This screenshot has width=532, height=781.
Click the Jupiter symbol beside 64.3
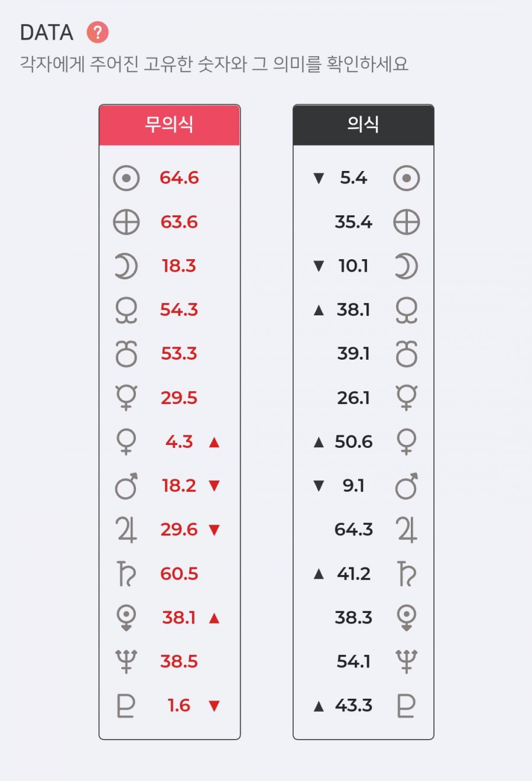coord(407,530)
